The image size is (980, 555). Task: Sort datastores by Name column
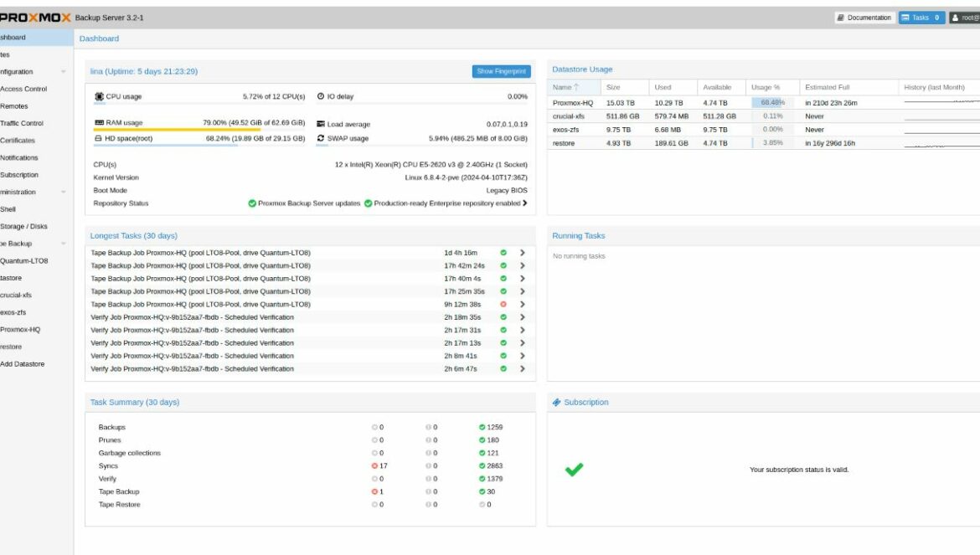click(574, 87)
